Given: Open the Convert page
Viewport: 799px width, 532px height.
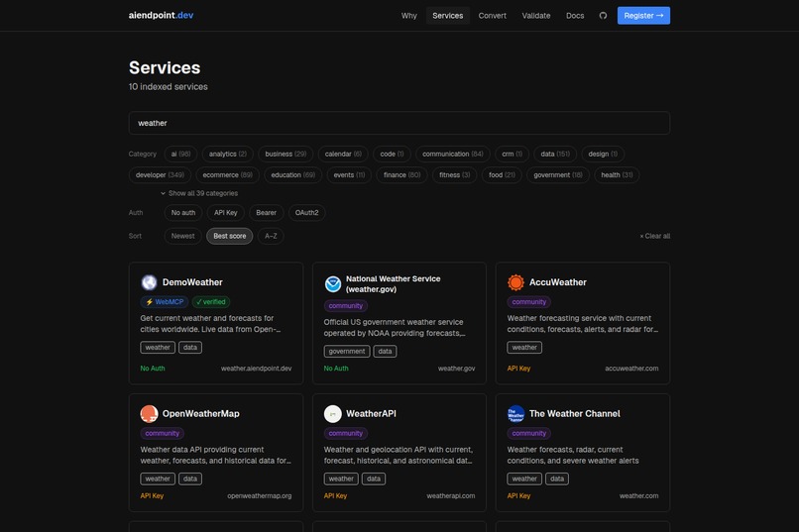Looking at the screenshot, I should pyautogui.click(x=493, y=16).
